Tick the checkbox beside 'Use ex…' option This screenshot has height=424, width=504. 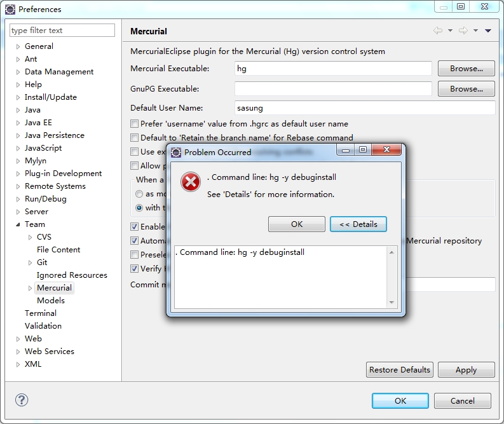coord(134,152)
